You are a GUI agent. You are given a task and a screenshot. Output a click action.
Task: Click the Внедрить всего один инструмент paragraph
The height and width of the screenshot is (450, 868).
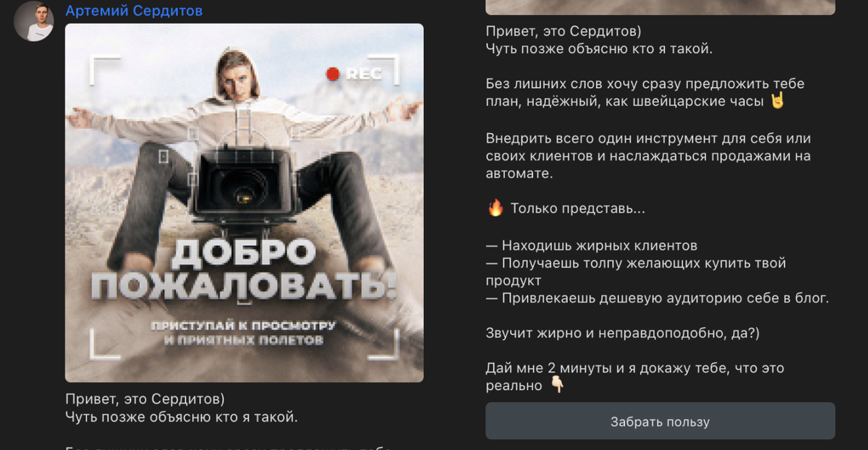[648, 156]
